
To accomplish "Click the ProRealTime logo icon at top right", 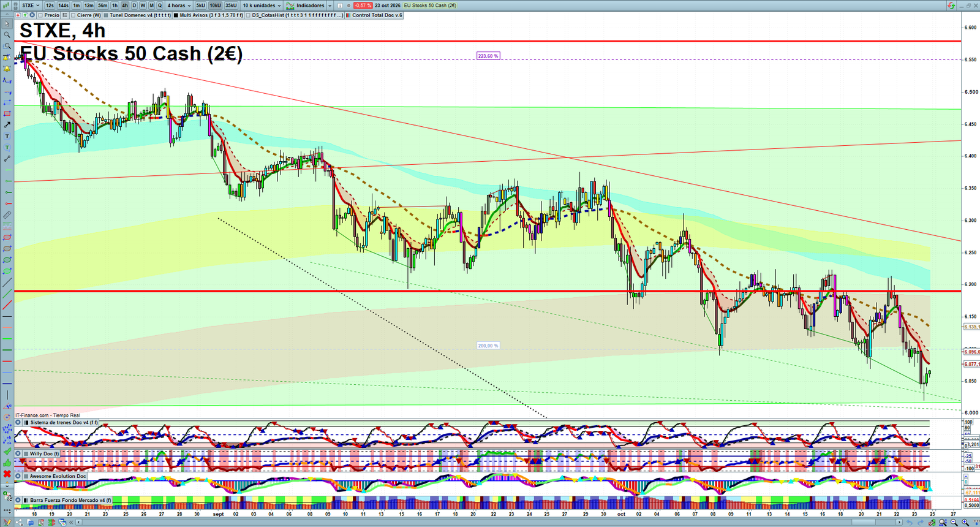I will tap(951, 6).
